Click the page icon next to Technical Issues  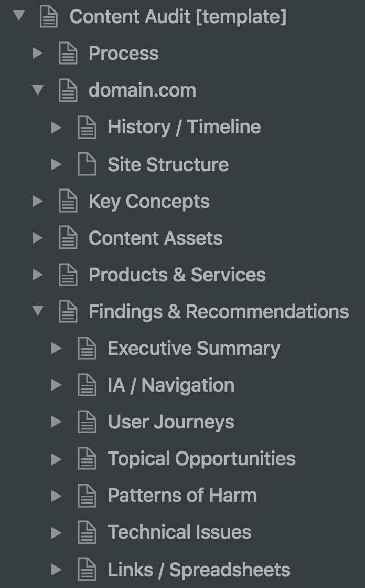(87, 532)
